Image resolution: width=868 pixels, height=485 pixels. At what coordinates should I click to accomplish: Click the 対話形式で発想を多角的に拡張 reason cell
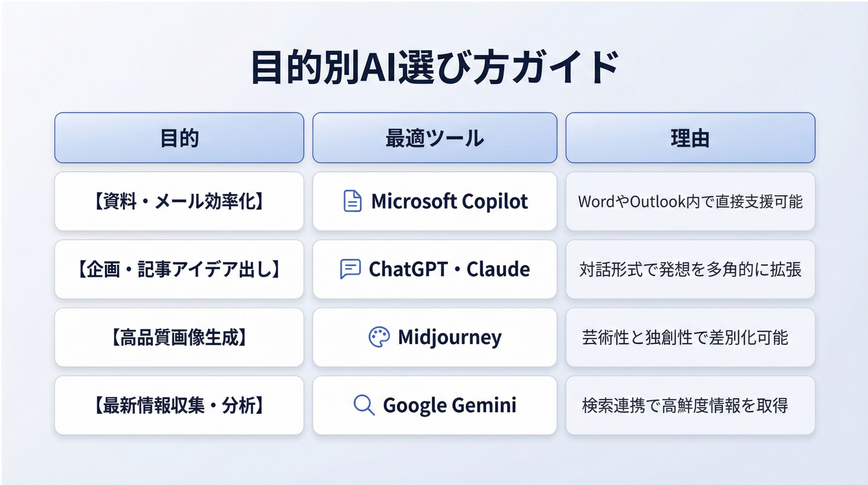690,270
